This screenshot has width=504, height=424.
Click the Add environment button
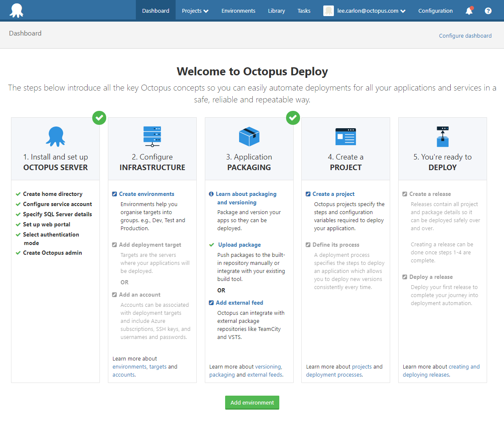pos(252,402)
